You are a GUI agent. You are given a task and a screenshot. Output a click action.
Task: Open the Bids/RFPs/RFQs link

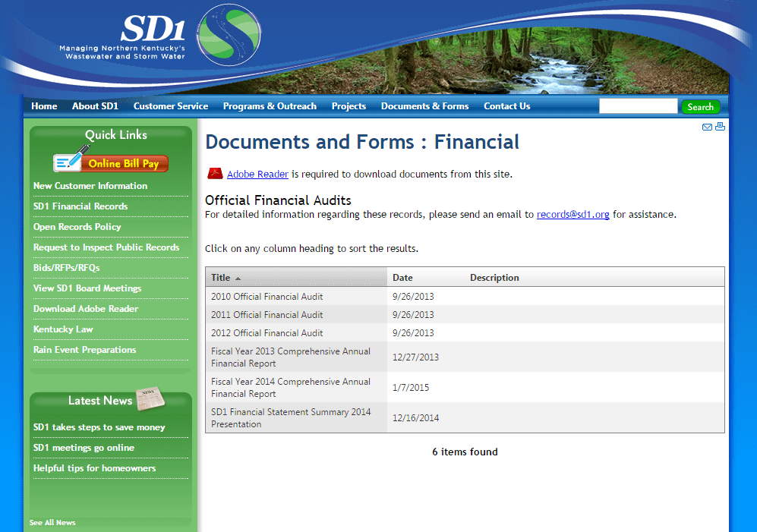pyautogui.click(x=67, y=268)
